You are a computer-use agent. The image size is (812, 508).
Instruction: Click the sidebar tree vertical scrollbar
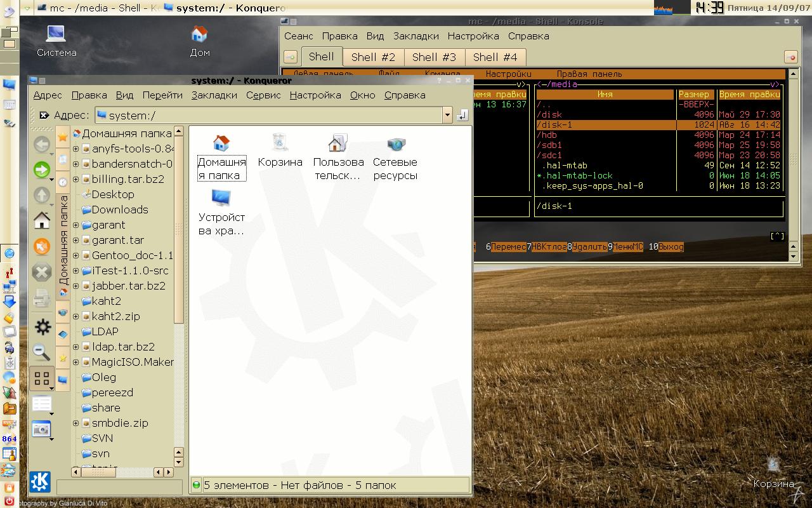click(x=179, y=230)
